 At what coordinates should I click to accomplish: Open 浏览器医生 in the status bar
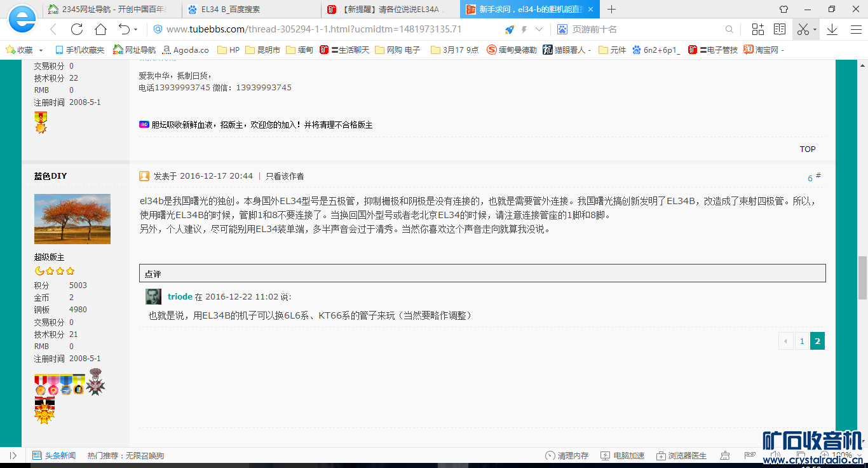(681, 455)
